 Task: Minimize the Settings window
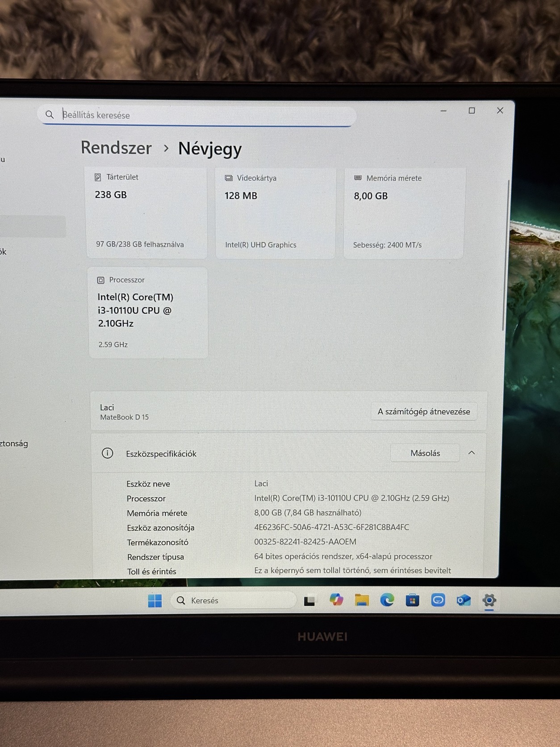click(x=443, y=110)
